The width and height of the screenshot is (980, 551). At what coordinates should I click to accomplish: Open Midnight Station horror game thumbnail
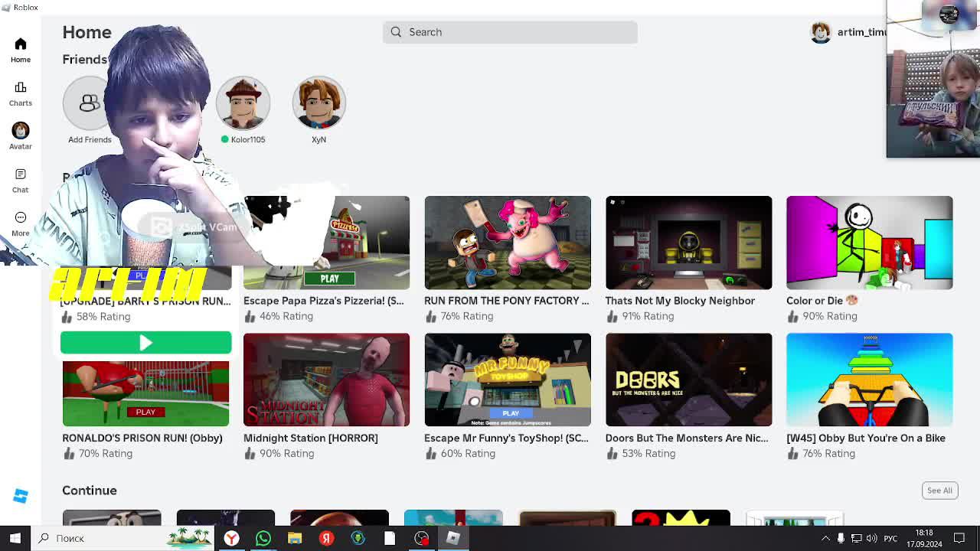click(326, 380)
